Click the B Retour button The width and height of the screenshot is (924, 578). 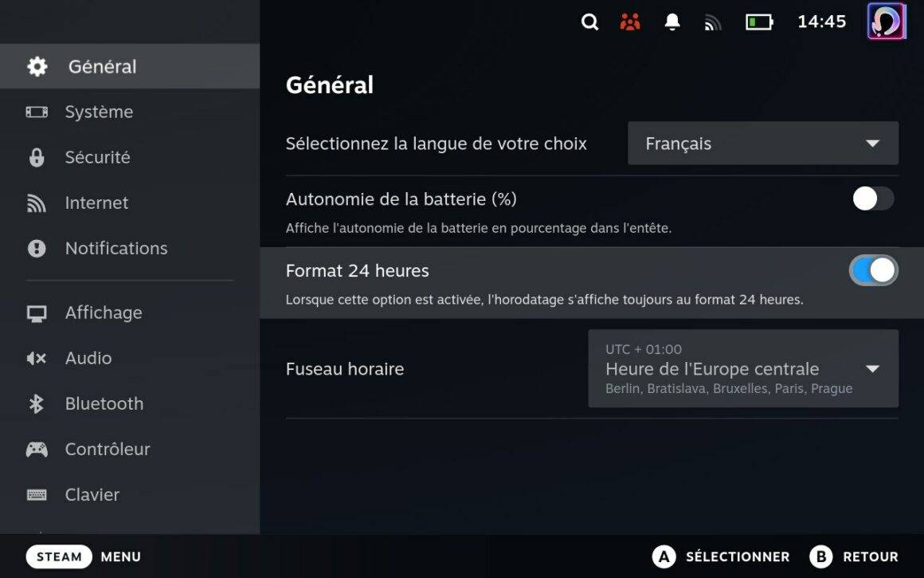[853, 556]
